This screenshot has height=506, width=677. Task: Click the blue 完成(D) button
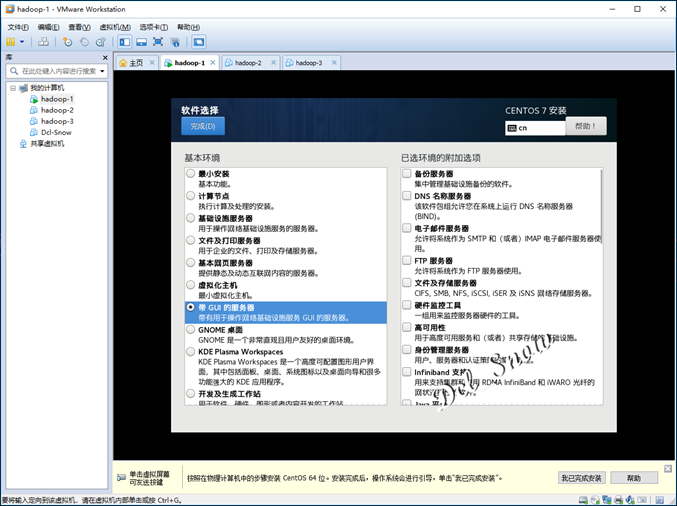[203, 126]
